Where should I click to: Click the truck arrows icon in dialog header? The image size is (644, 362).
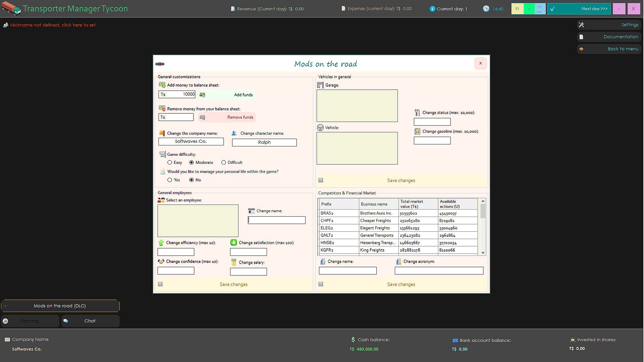(160, 64)
